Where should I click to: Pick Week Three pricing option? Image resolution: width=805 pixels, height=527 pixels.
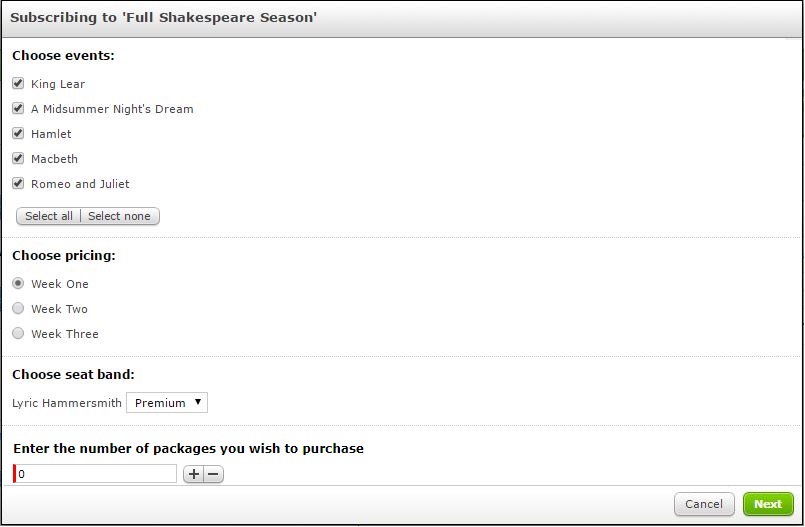(18, 334)
